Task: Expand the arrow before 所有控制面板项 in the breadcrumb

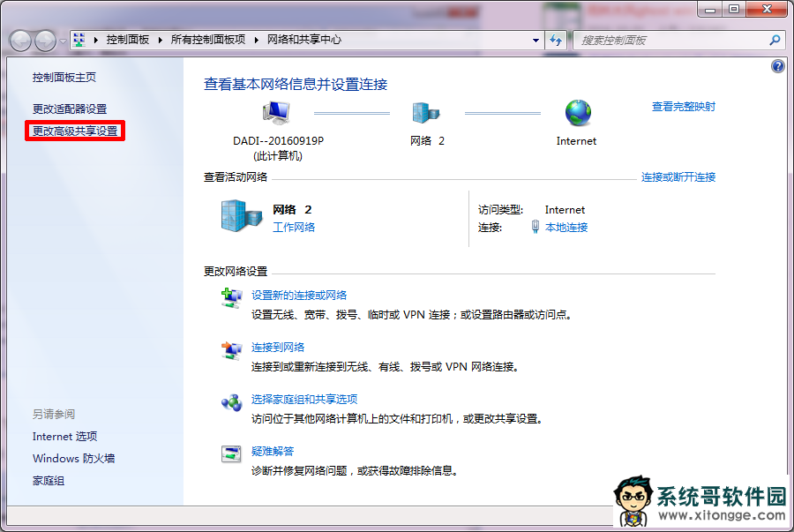Action: [x=160, y=40]
